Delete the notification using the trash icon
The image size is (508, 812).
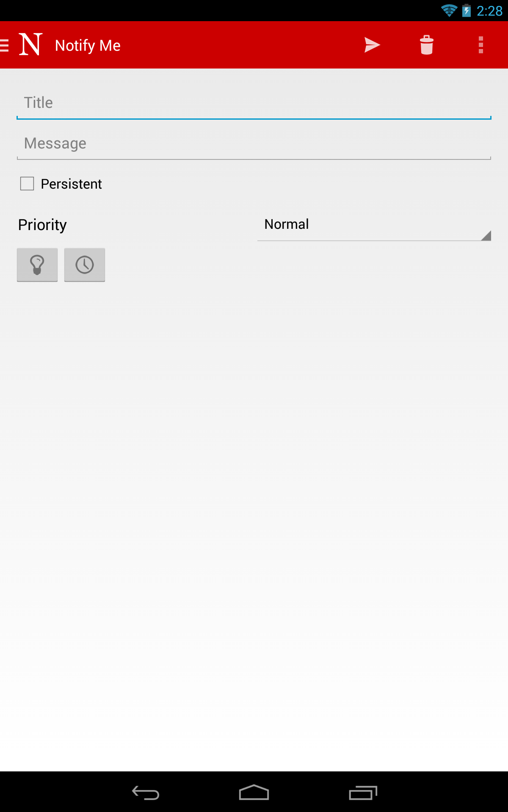426,45
